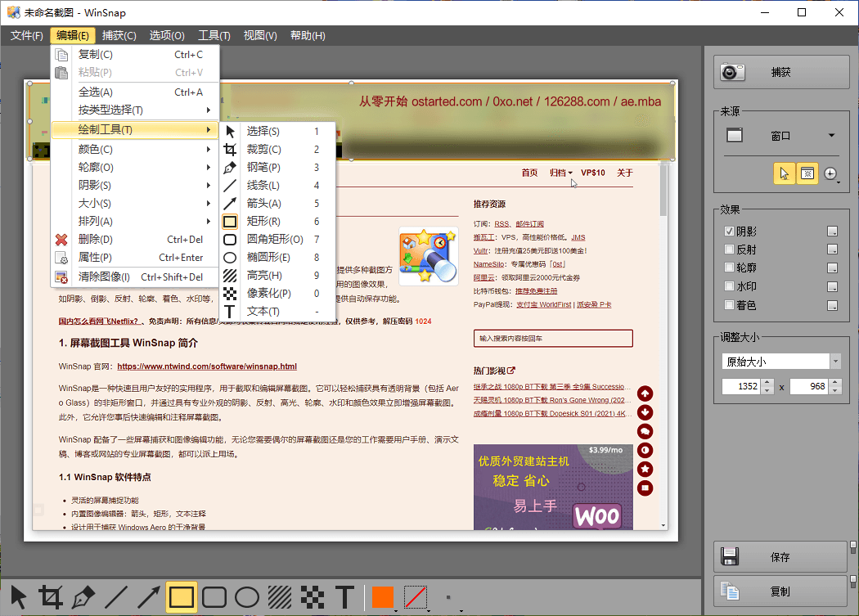Click the delay timer icon with plus
This screenshot has width=859, height=616.
pyautogui.click(x=831, y=173)
